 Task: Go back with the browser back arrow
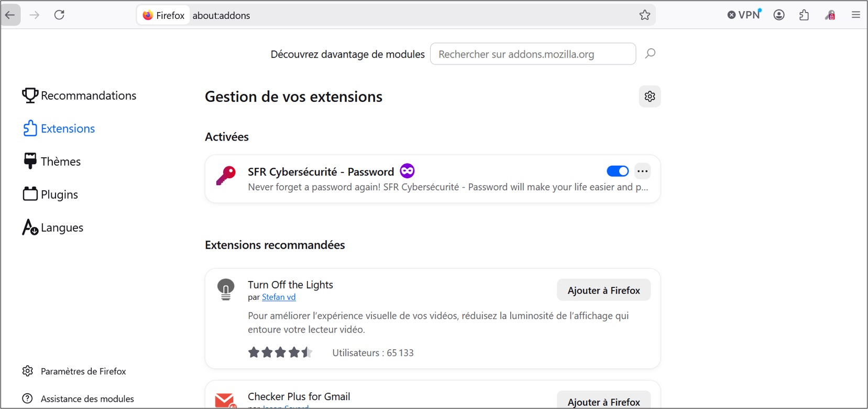[10, 15]
